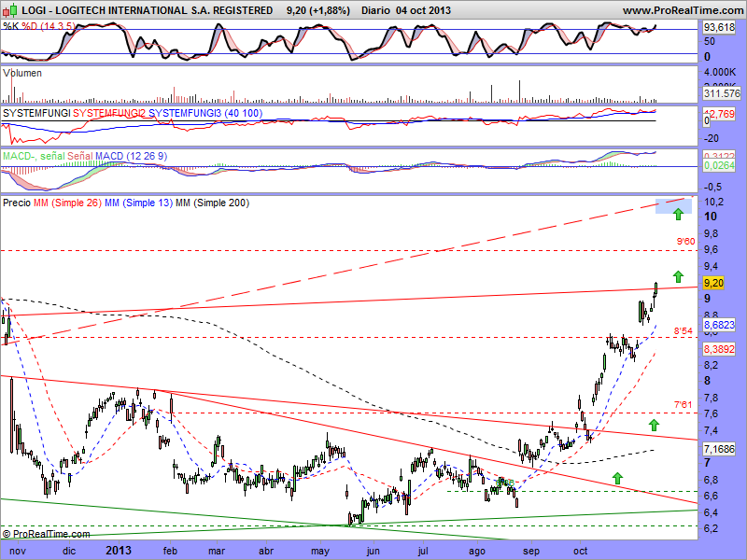Select the red SYSTEMFUNGI2 indicator label
This screenshot has width=747, height=560.
coord(109,113)
